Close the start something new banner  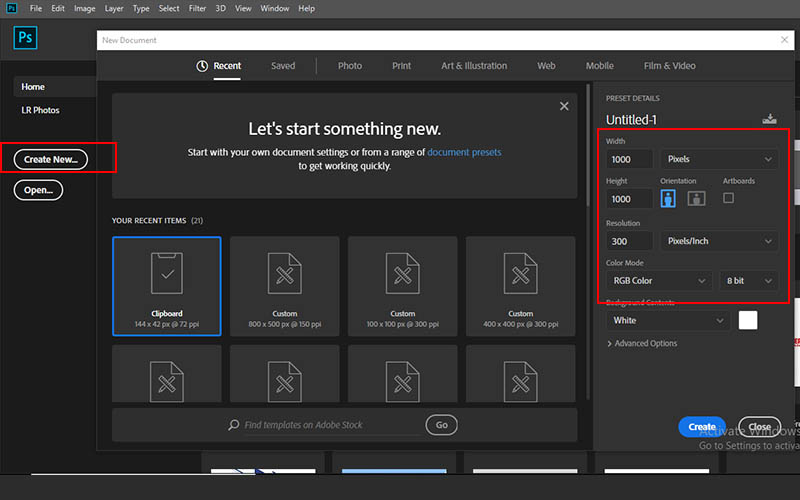point(564,106)
